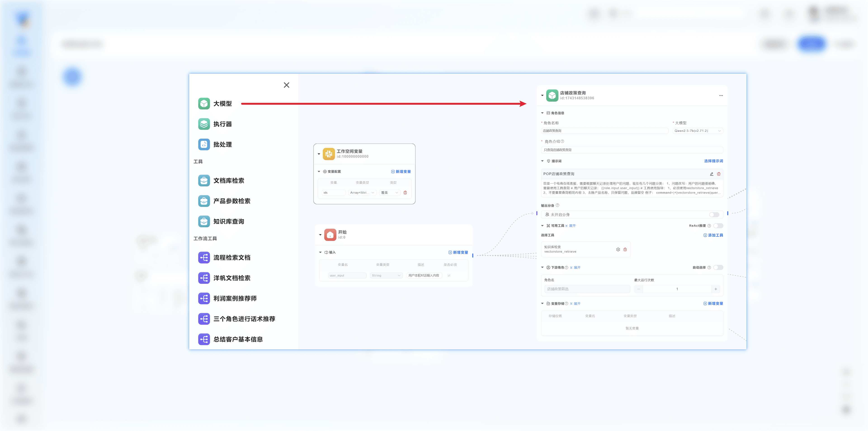This screenshot has width=868, height=431.
Task: Click the 文档库检索 tool icon
Action: point(204,181)
